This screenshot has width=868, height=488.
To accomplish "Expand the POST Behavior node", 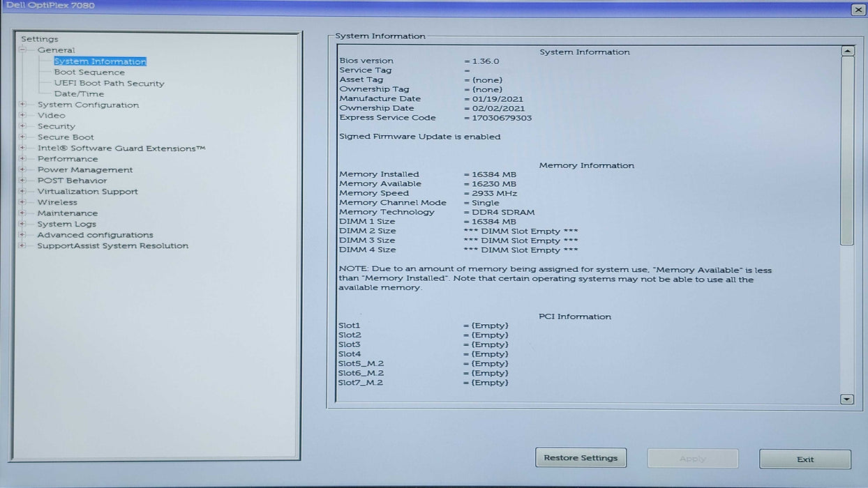I will pyautogui.click(x=23, y=181).
